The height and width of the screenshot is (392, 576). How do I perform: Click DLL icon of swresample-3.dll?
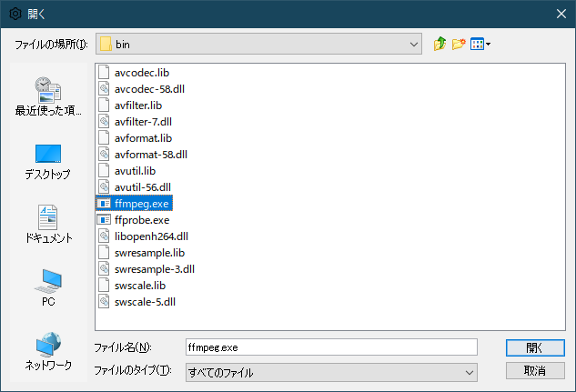pyautogui.click(x=104, y=268)
